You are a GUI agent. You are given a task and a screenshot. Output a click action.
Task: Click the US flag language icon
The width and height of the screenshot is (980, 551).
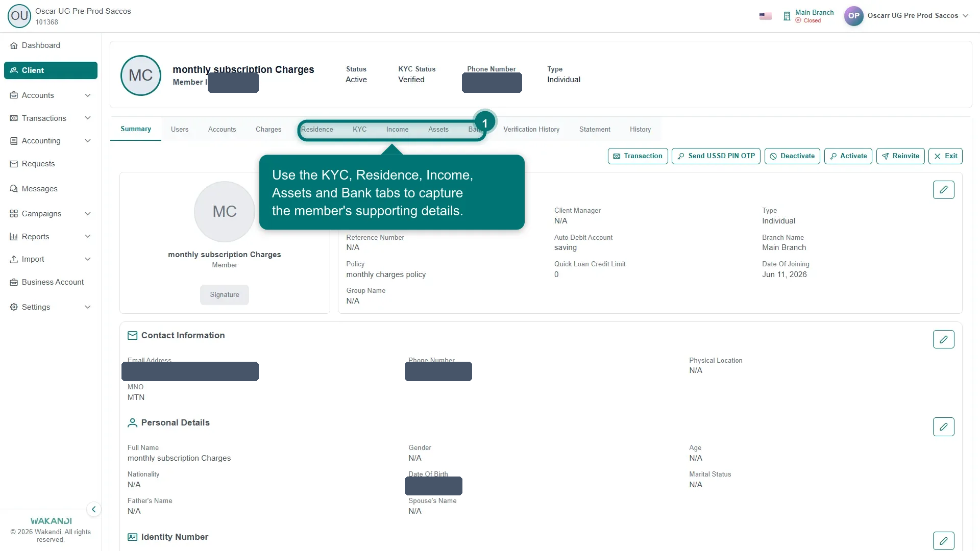tap(765, 16)
